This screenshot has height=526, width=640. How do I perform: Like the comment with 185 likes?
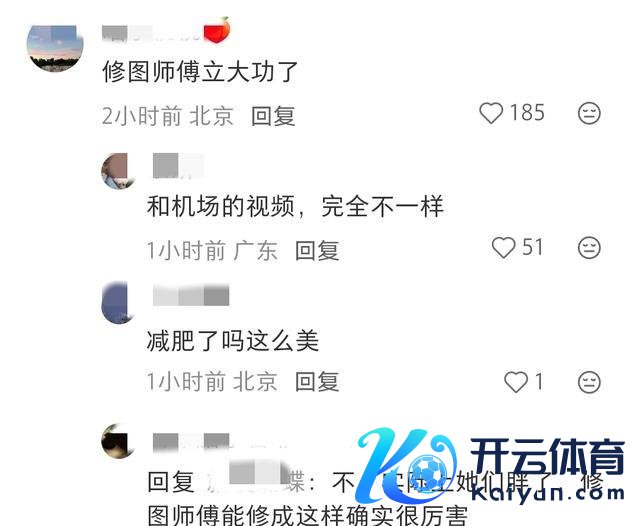(x=491, y=113)
